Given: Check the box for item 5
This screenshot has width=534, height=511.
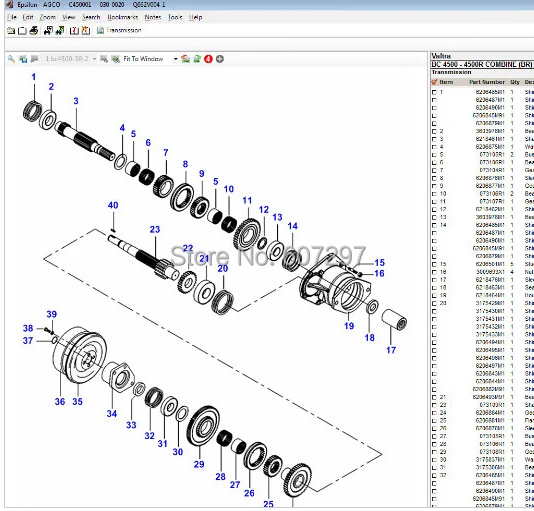Looking at the screenshot, I should (434, 155).
